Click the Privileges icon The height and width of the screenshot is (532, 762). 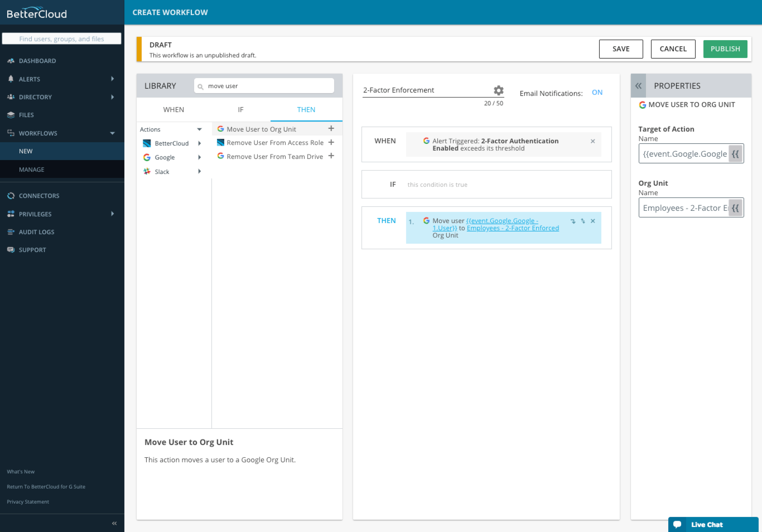coord(11,214)
